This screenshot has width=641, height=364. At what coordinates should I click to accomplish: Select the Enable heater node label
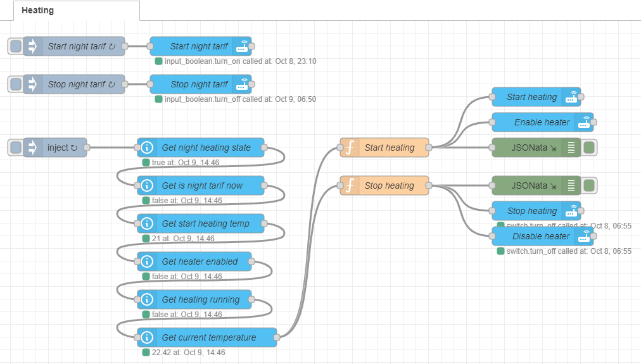(542, 122)
